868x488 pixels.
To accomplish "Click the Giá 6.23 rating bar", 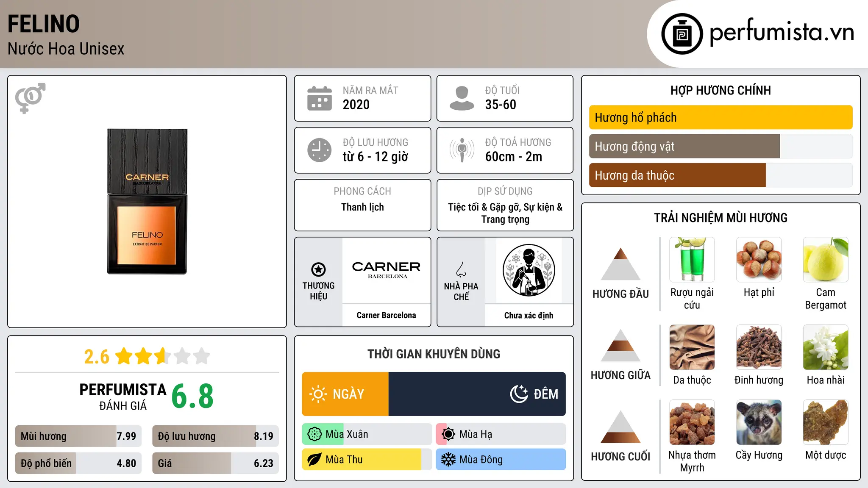I will (215, 463).
